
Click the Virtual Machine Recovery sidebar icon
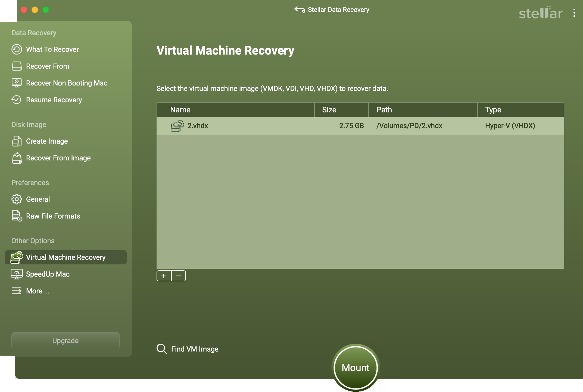click(17, 257)
